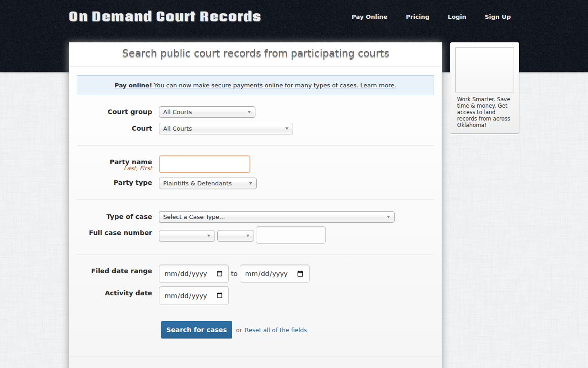Go to On Demand Court Records home

tap(165, 17)
